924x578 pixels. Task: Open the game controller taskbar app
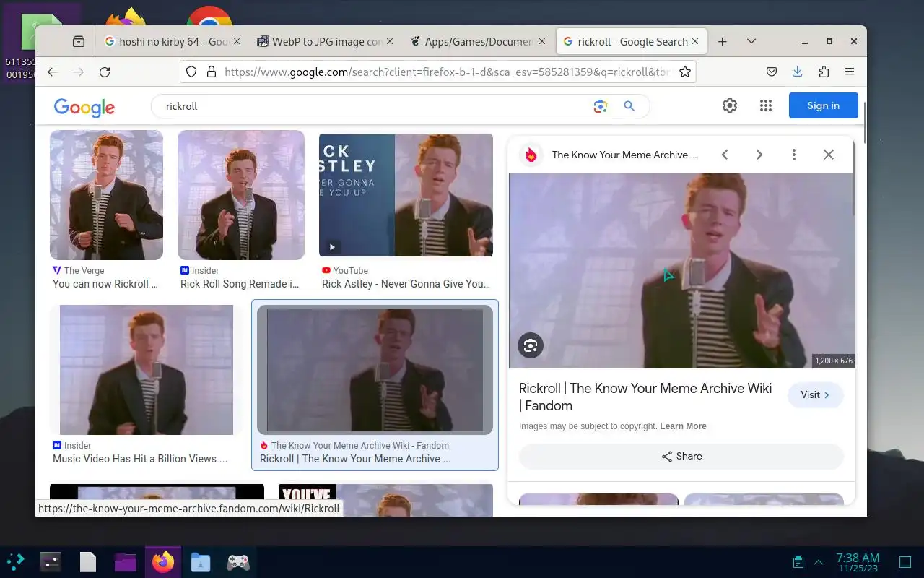(238, 561)
